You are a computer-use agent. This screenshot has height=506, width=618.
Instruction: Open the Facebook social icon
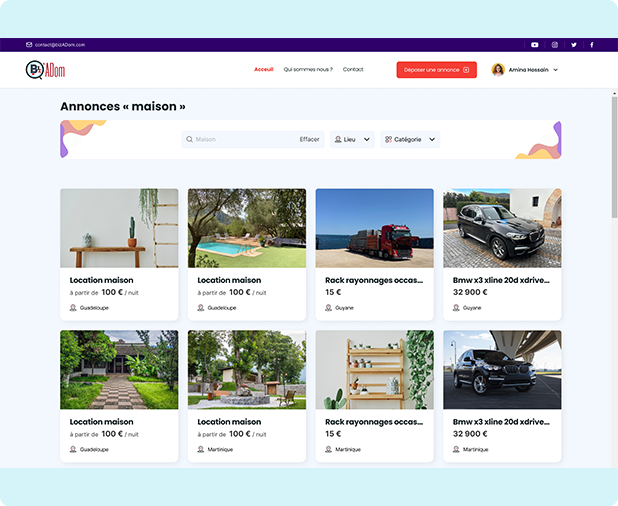591,45
